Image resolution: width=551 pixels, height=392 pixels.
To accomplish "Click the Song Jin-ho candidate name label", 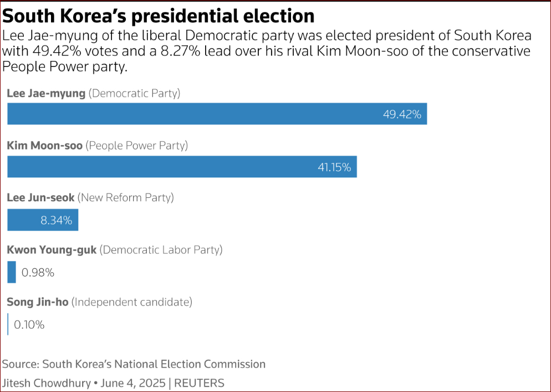I will [38, 302].
